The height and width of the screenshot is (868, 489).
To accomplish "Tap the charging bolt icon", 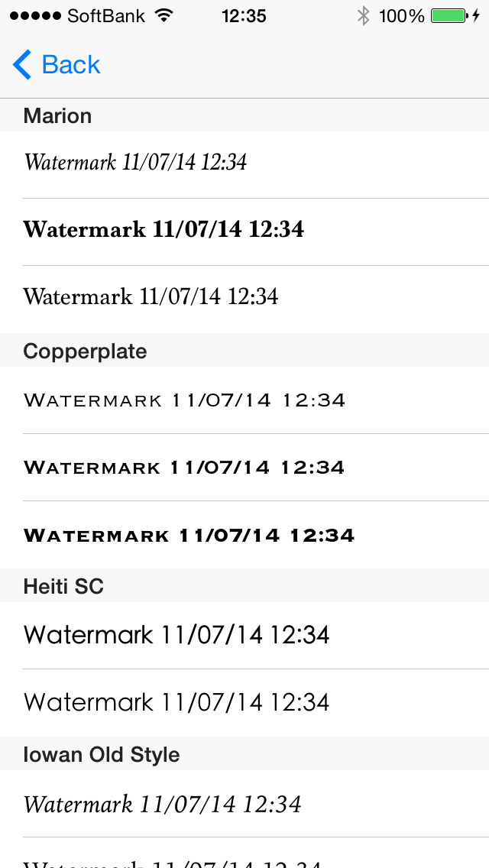I will pos(476,15).
